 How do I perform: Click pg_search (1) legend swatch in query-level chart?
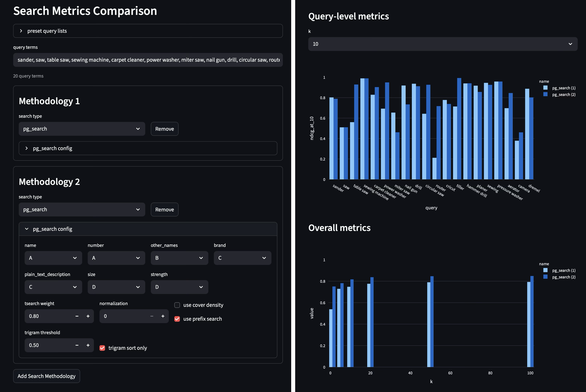[x=546, y=88]
